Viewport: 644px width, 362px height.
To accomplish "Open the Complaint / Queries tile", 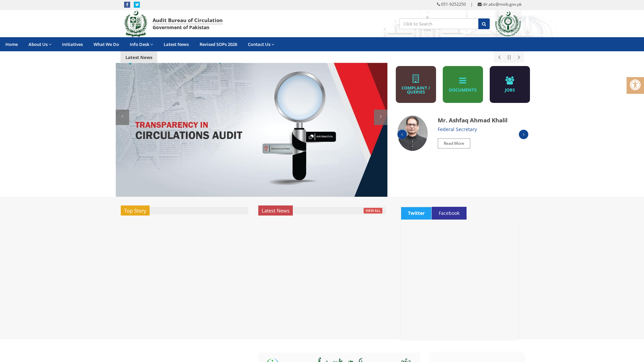I will click(x=416, y=84).
